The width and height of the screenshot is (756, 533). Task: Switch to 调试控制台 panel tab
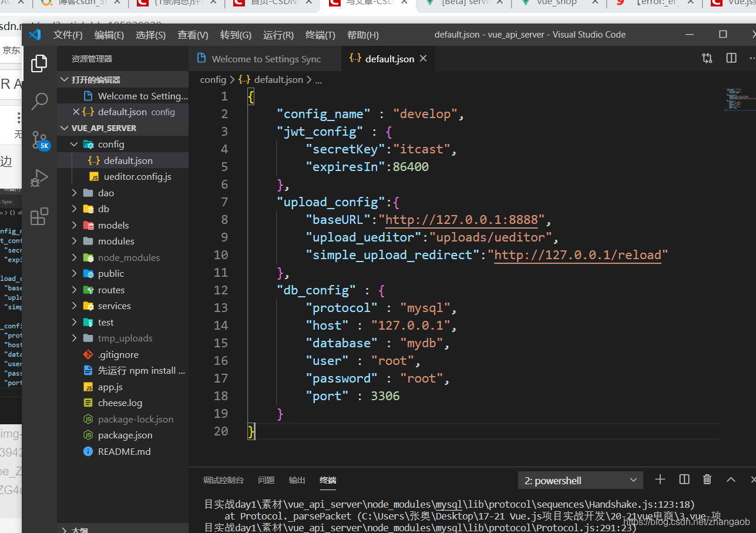pos(223,480)
